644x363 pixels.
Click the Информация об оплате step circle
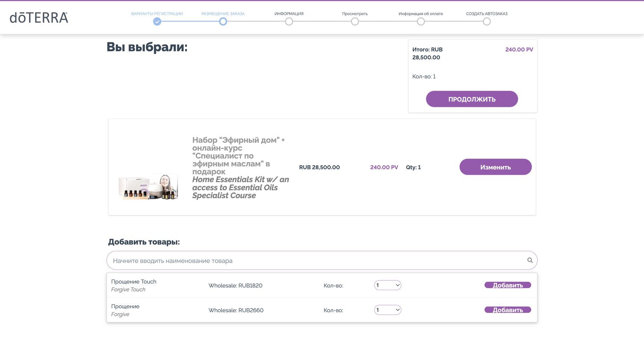[x=421, y=22]
